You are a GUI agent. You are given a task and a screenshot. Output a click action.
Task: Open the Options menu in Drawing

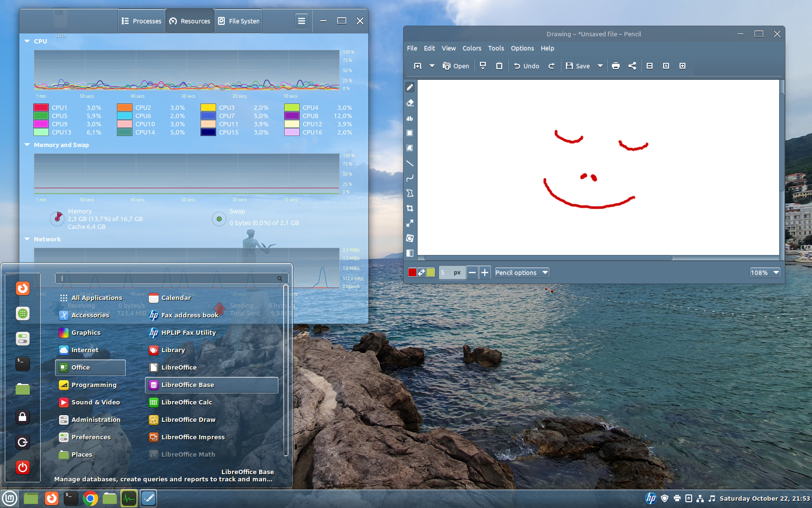522,48
